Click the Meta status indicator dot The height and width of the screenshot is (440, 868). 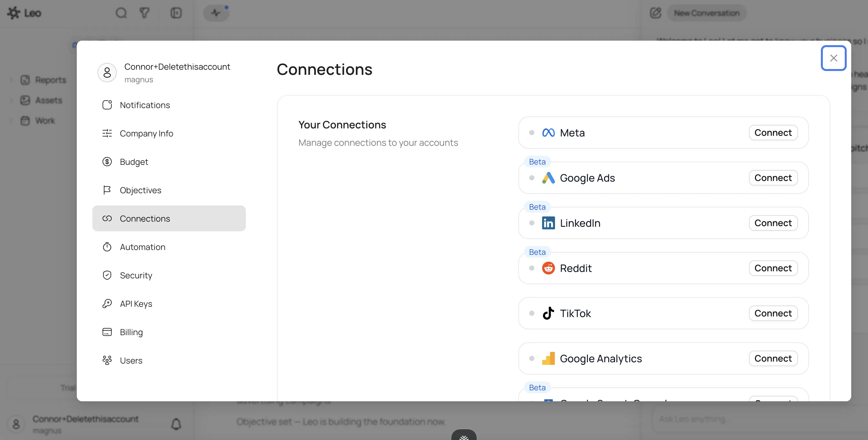(x=532, y=133)
